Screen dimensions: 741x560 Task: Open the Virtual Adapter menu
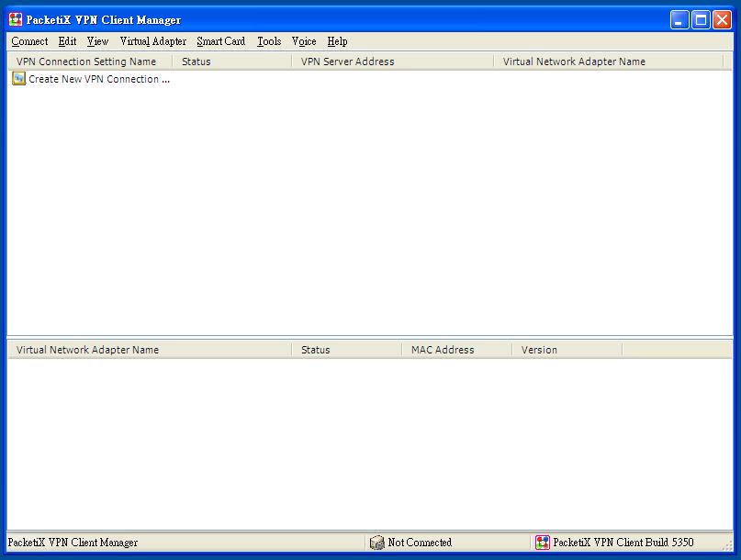(x=153, y=41)
